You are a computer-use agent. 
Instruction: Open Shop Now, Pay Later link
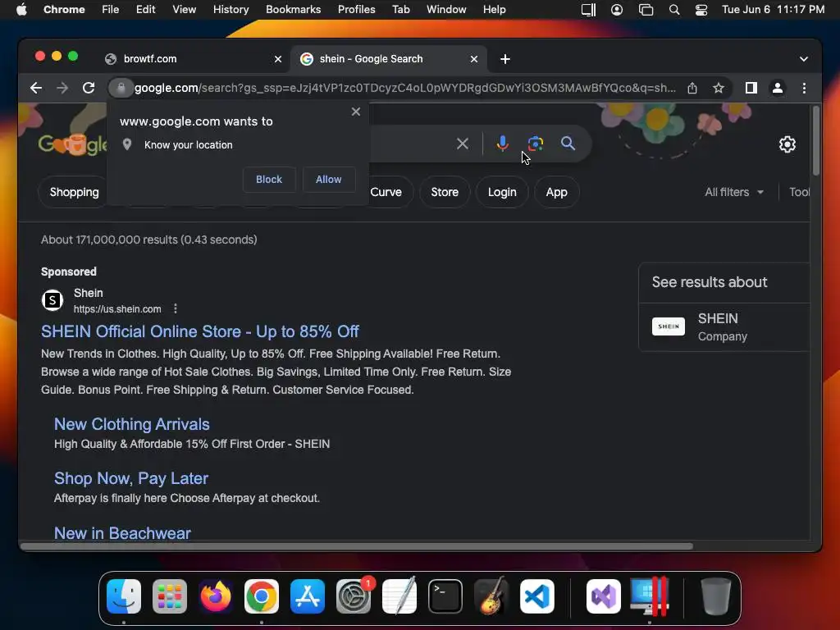click(x=131, y=478)
